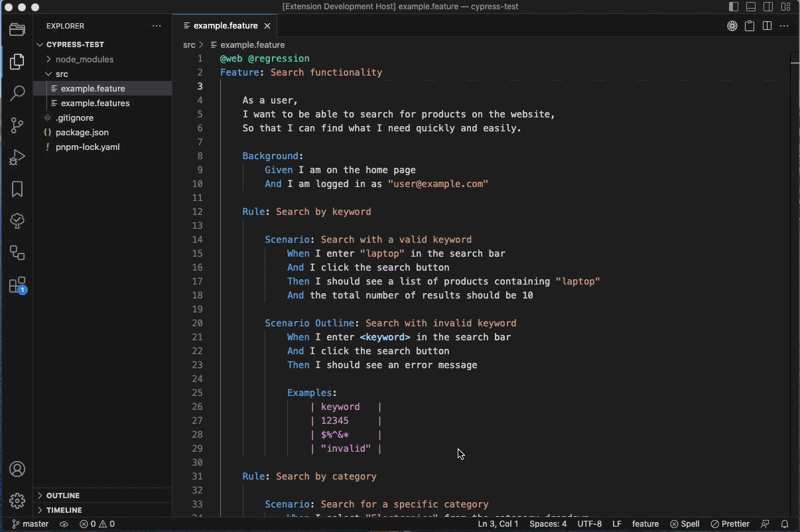Expand the node_modules folder
The image size is (800, 532).
click(x=103, y=59)
